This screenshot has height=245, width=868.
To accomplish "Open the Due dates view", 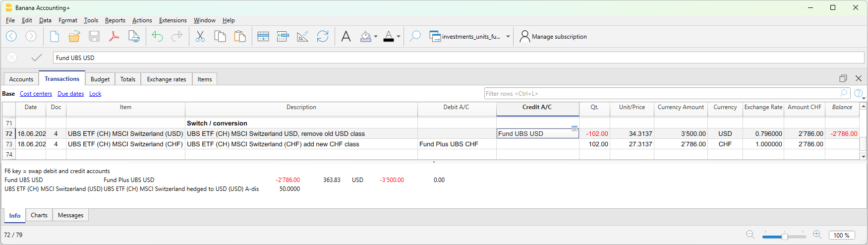I will coord(70,94).
